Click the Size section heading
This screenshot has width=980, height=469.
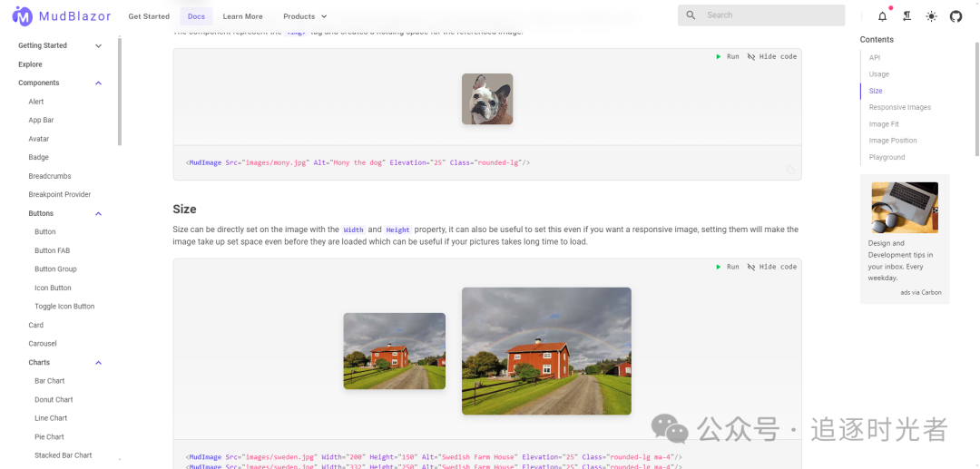[x=184, y=209]
